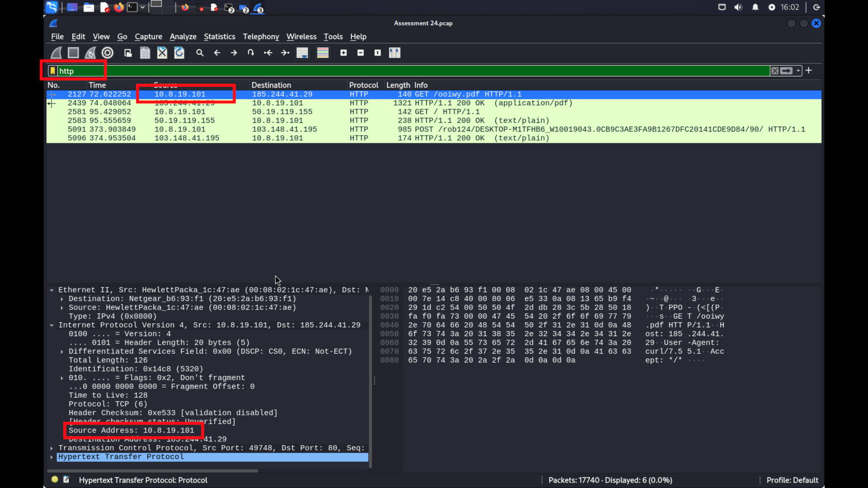Open the Statistics menu
The height and width of the screenshot is (488, 868).
[219, 37]
